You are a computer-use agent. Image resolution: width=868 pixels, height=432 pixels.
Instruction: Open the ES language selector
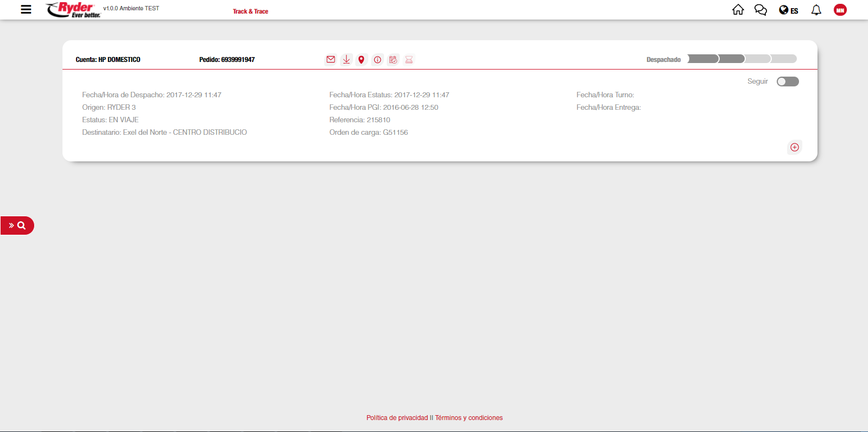[x=789, y=10]
